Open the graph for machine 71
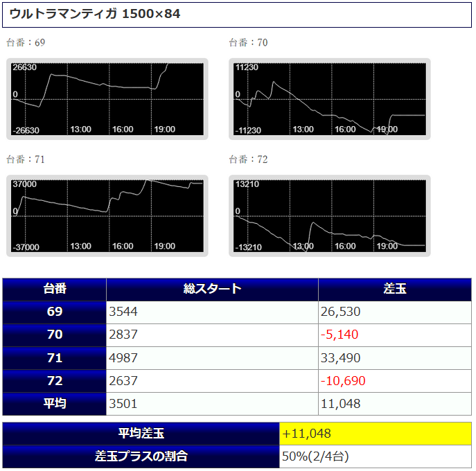Screen dimensions: 476x471 pyautogui.click(x=108, y=215)
